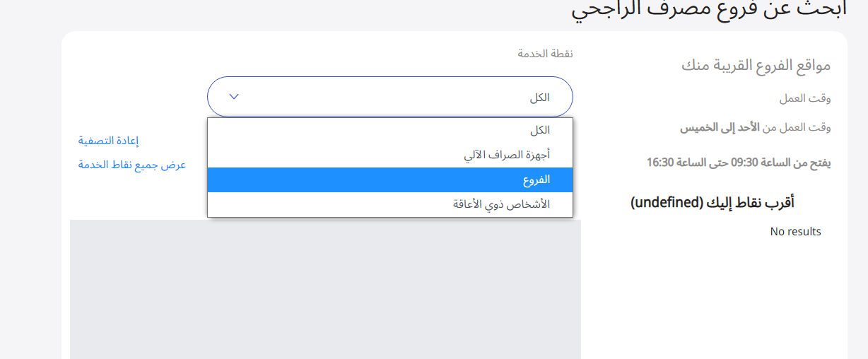
Task: Click the standalone وقت العمل label
Action: [x=805, y=99]
